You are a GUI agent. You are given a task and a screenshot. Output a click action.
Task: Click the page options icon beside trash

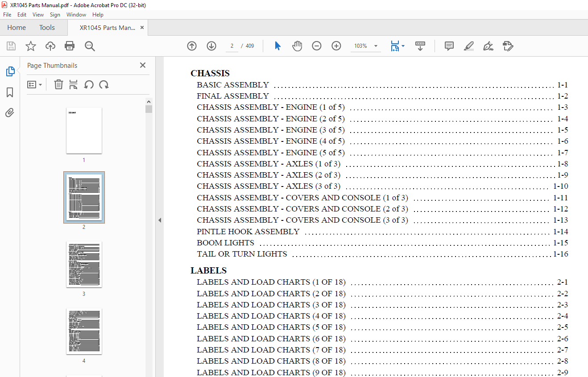(74, 84)
